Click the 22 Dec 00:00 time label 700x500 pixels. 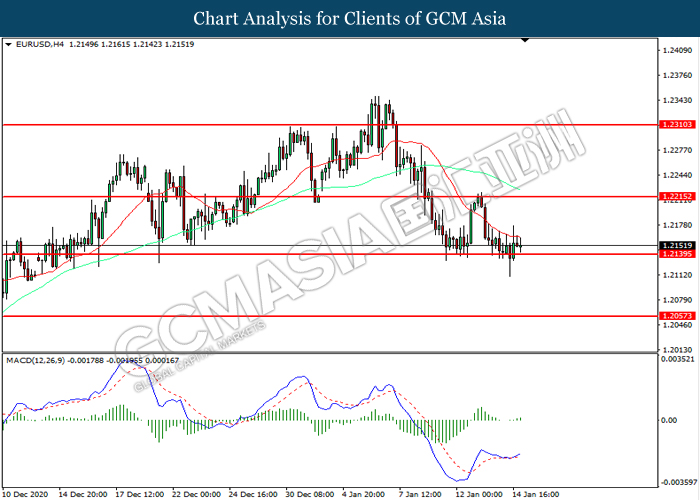click(x=196, y=494)
